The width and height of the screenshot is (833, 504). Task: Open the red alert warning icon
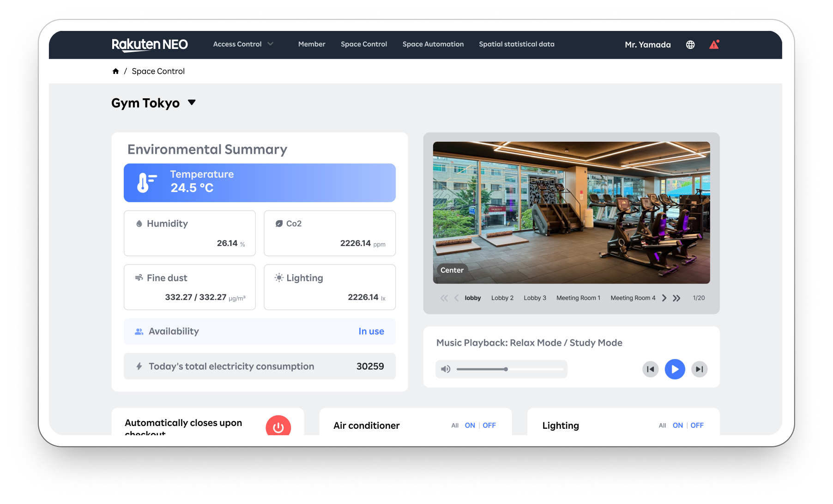tap(714, 45)
